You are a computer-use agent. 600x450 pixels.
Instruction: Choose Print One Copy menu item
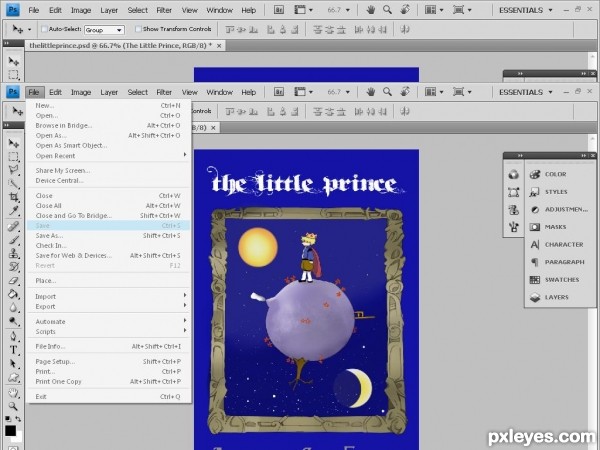tap(109, 382)
